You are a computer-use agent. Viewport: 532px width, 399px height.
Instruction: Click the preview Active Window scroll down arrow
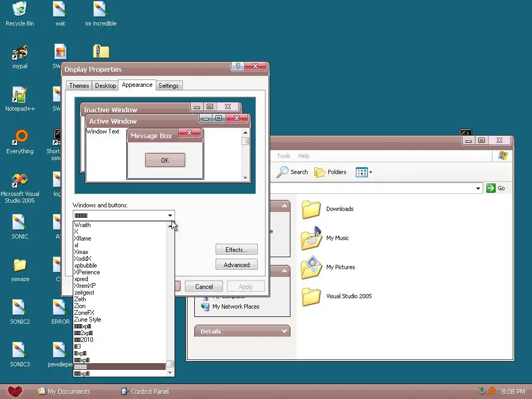pyautogui.click(x=245, y=178)
